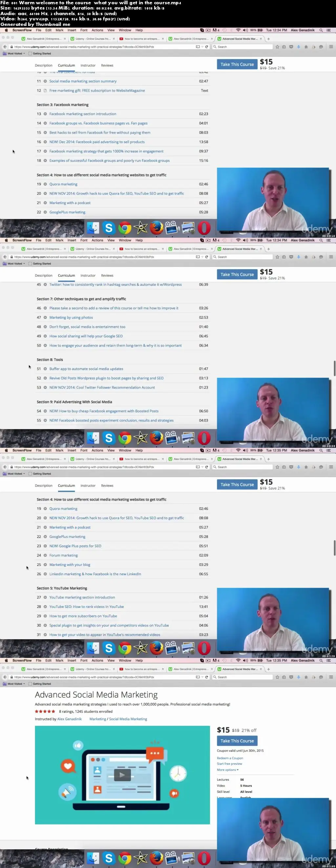Image resolution: width=336 pixels, height=868 pixels.
Task: Open Most Visited bookmarks dropdown in 00:01:40 frame
Action: pyautogui.click(x=14, y=684)
